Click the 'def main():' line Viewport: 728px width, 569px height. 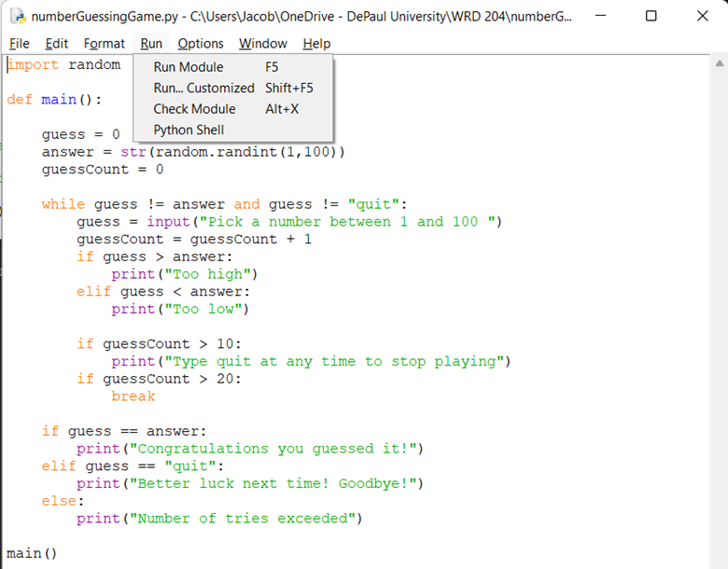(54, 99)
